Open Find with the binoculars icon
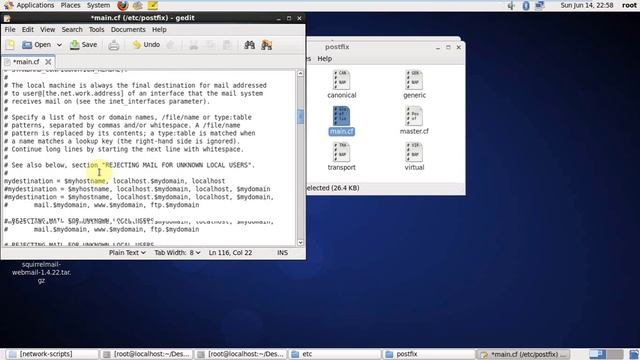Image resolution: width=640 pixels, height=360 pixels. [x=249, y=45]
